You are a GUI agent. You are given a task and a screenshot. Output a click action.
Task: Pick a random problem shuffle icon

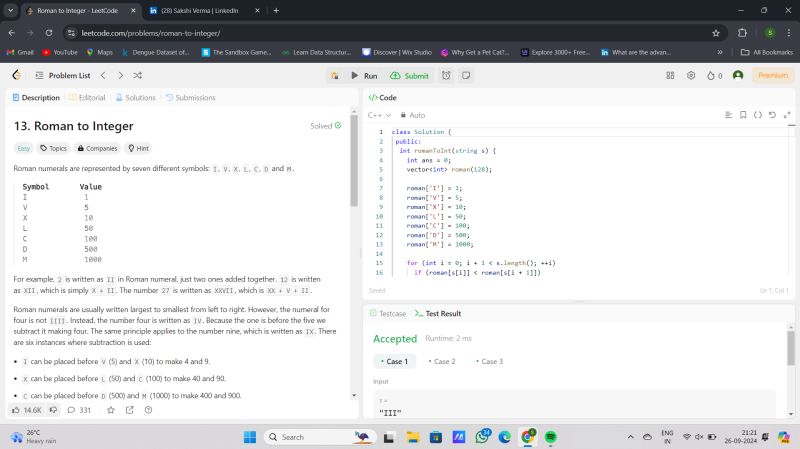[x=138, y=76]
